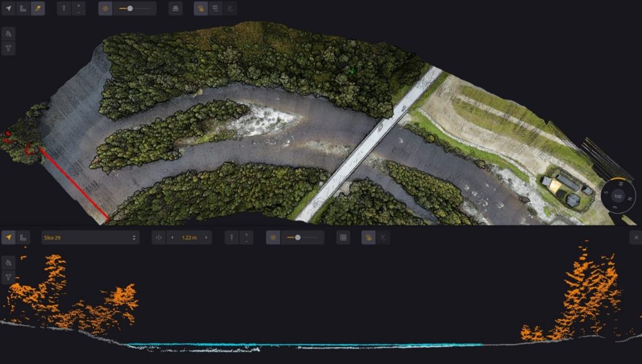Toggle the point color mode button in top toolbar
The width and height of the screenshot is (642, 364).
[x=201, y=9]
